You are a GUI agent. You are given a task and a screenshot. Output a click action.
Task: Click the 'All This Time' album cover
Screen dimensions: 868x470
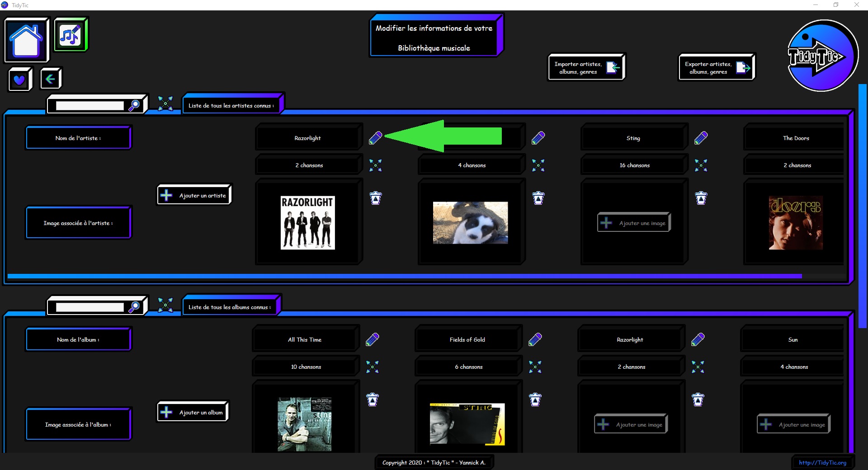(x=304, y=424)
